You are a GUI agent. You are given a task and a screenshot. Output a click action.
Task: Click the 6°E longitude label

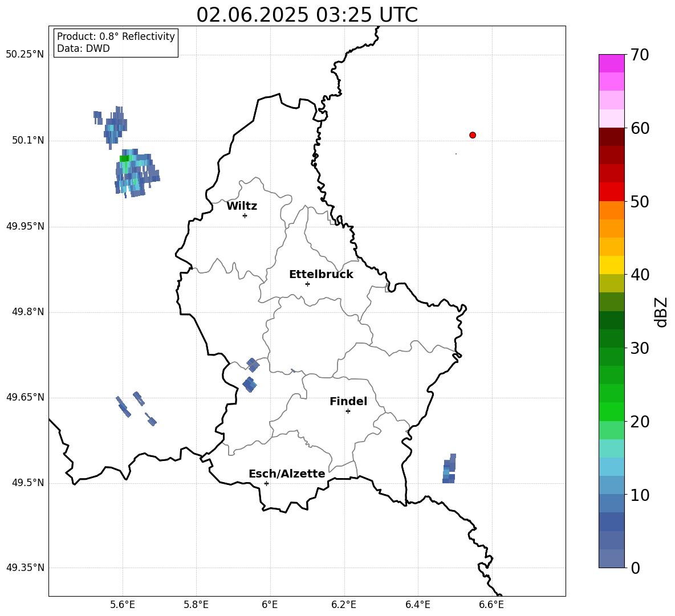pyautogui.click(x=270, y=605)
